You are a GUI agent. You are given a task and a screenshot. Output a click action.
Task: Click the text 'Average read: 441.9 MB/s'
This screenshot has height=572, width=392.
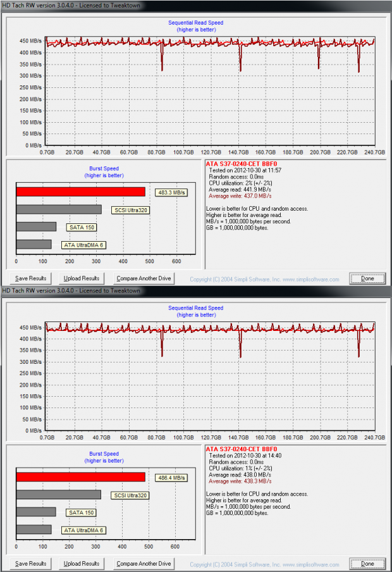[240, 190]
